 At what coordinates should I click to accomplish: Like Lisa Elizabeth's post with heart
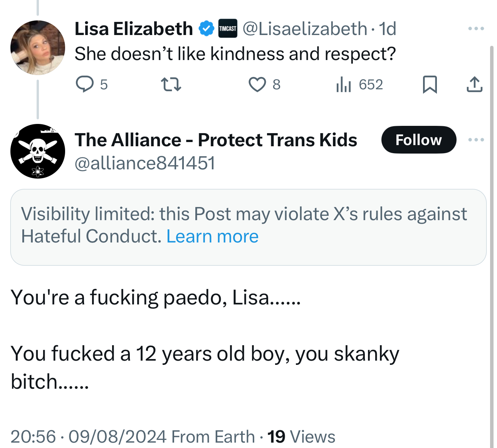257,84
